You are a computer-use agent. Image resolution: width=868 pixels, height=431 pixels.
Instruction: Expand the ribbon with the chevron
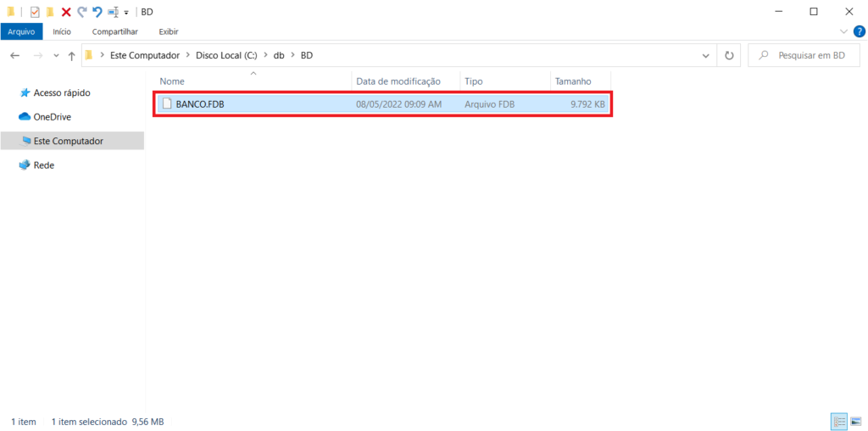pyautogui.click(x=843, y=31)
